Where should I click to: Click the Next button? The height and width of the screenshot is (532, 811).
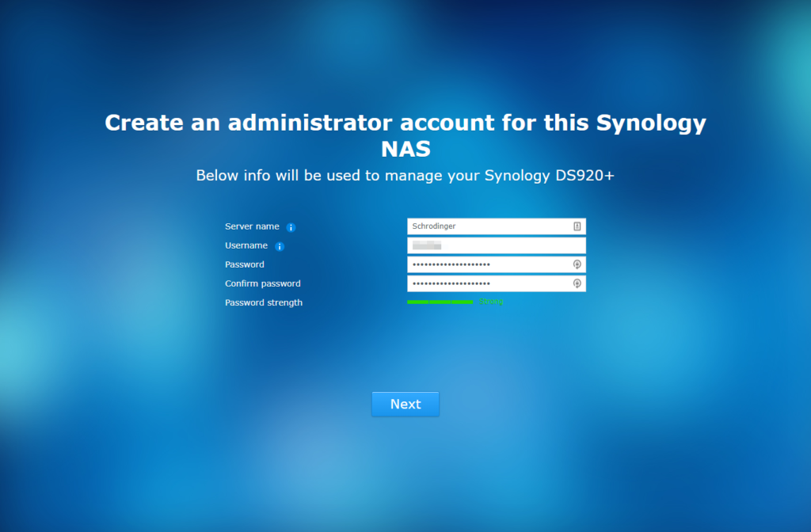[x=405, y=404]
